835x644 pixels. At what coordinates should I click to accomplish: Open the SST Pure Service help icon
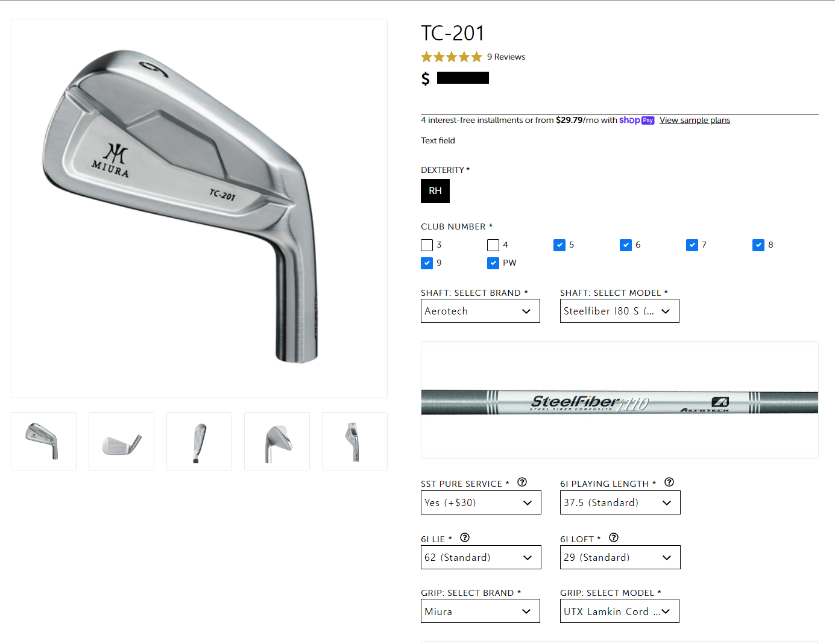[x=522, y=483]
